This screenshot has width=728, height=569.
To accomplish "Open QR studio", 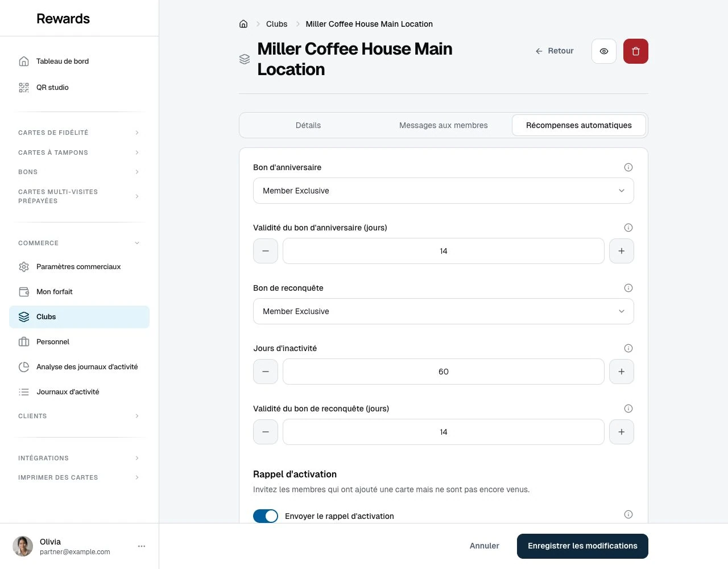I will [x=79, y=88].
